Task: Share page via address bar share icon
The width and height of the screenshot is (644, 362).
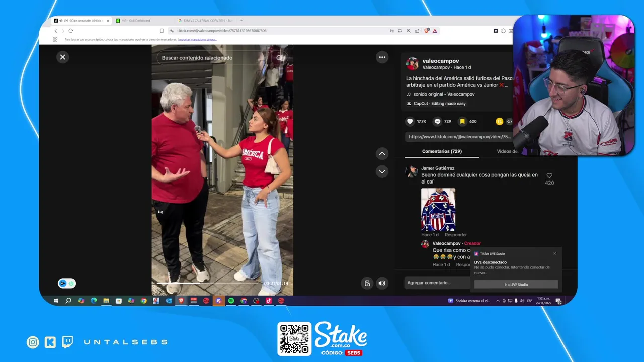Action: click(x=417, y=31)
